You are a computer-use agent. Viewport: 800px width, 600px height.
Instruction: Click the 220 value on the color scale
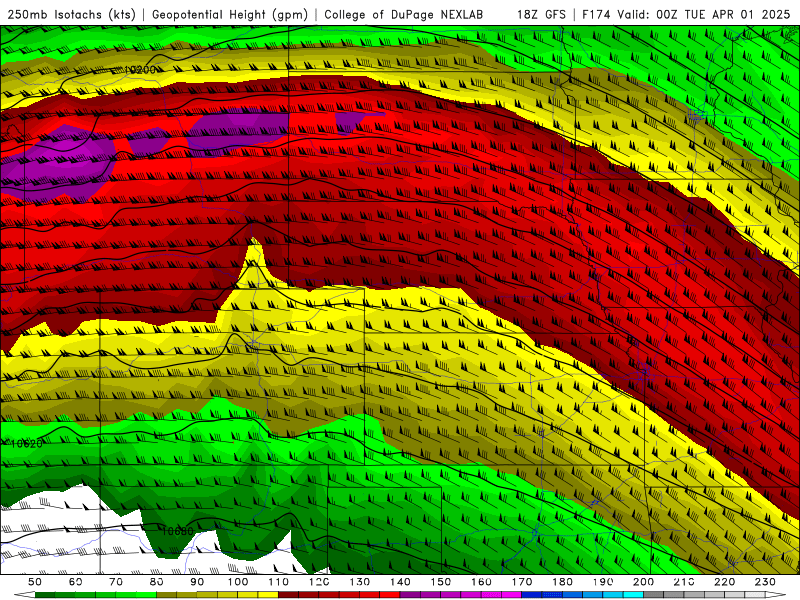724,582
